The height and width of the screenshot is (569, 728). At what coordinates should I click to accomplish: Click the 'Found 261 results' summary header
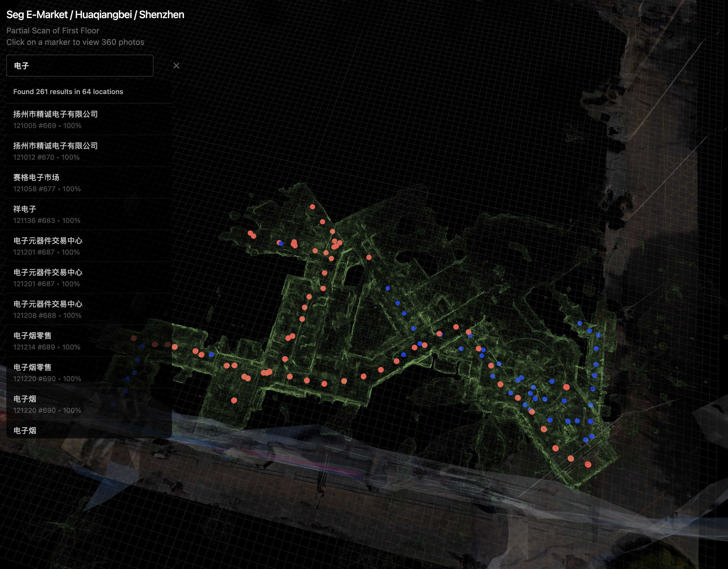[x=68, y=92]
